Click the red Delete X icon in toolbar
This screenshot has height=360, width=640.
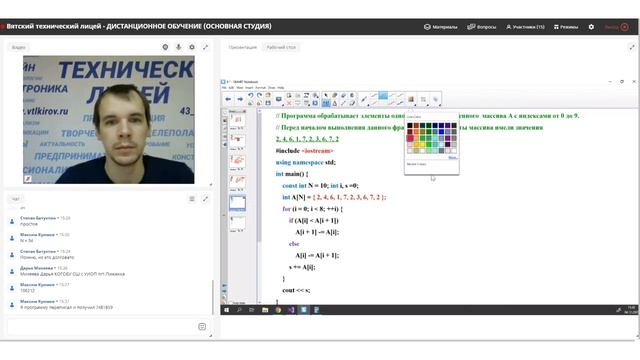[289, 103]
